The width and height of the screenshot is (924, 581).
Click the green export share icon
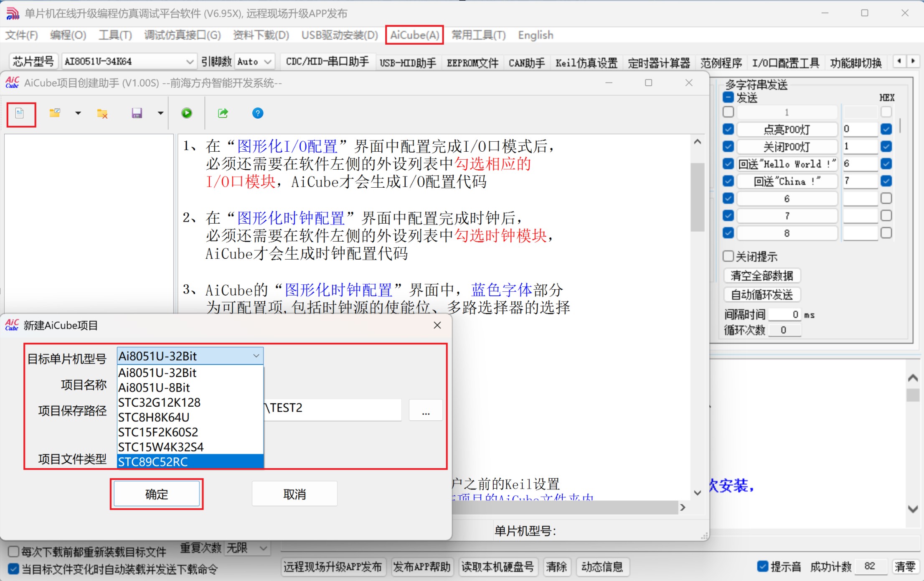[x=223, y=113]
